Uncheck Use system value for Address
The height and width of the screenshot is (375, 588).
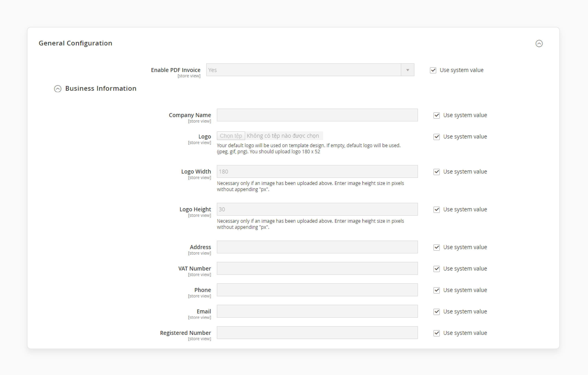(x=436, y=247)
